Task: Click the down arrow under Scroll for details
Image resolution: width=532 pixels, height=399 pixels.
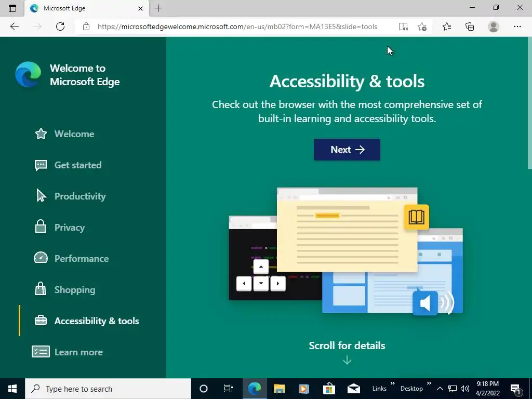Action: coord(347,360)
